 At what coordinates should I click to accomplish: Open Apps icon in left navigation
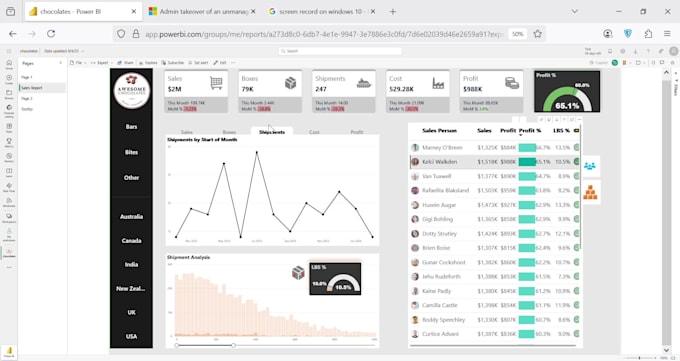9,128
